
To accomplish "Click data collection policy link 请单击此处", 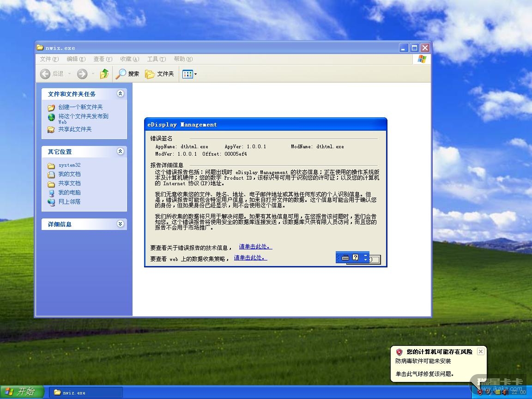I will point(250,258).
